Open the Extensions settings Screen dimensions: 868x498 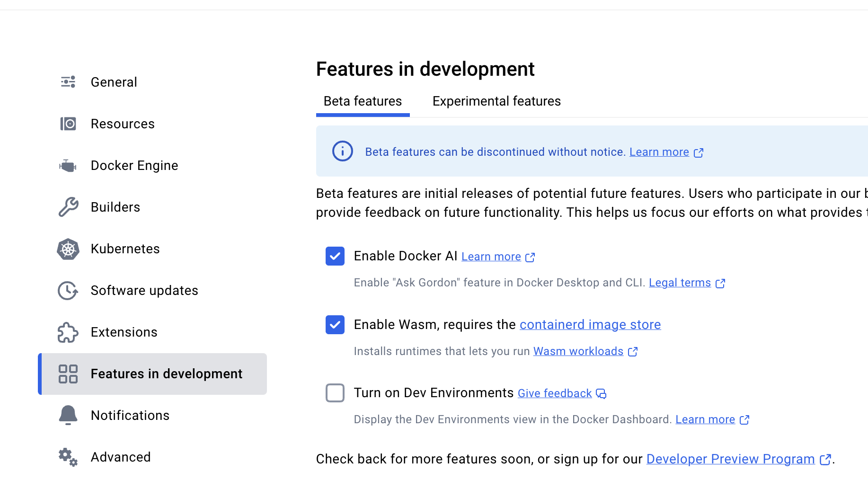[x=152, y=332]
